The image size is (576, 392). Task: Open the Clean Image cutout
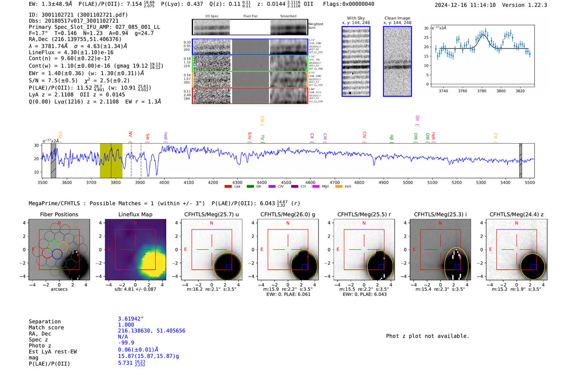(397, 61)
